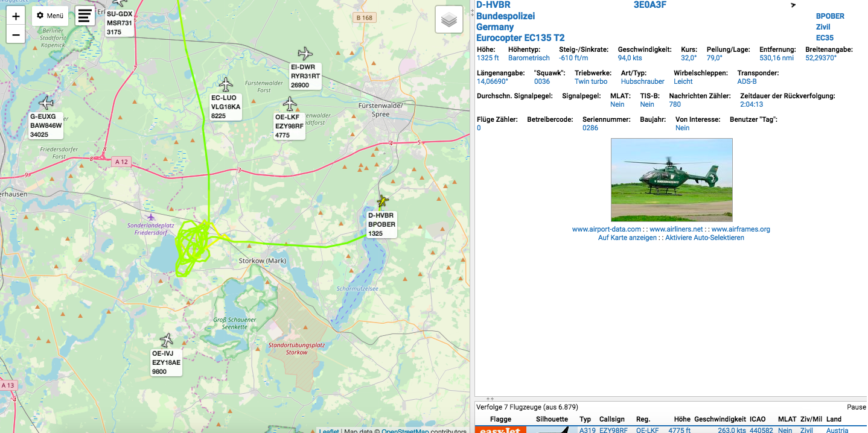Click the speed value 94,0 kts
868x433 pixels.
(x=630, y=58)
